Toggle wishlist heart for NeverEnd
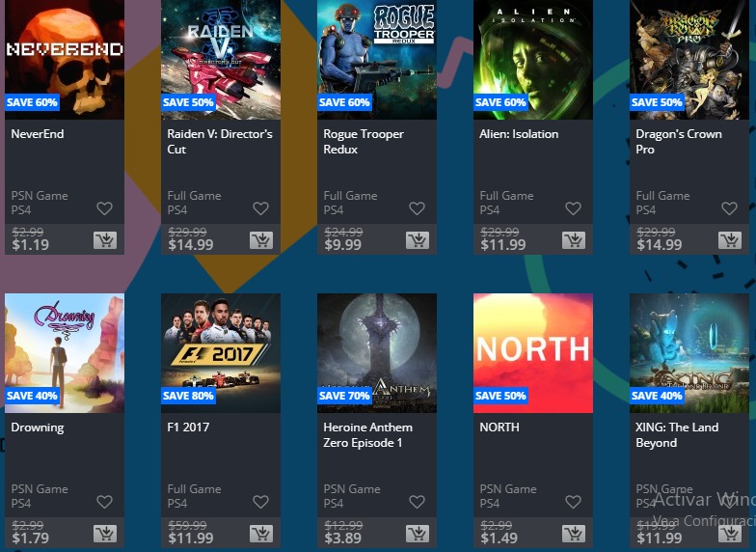This screenshot has height=552, width=756. coord(104,208)
